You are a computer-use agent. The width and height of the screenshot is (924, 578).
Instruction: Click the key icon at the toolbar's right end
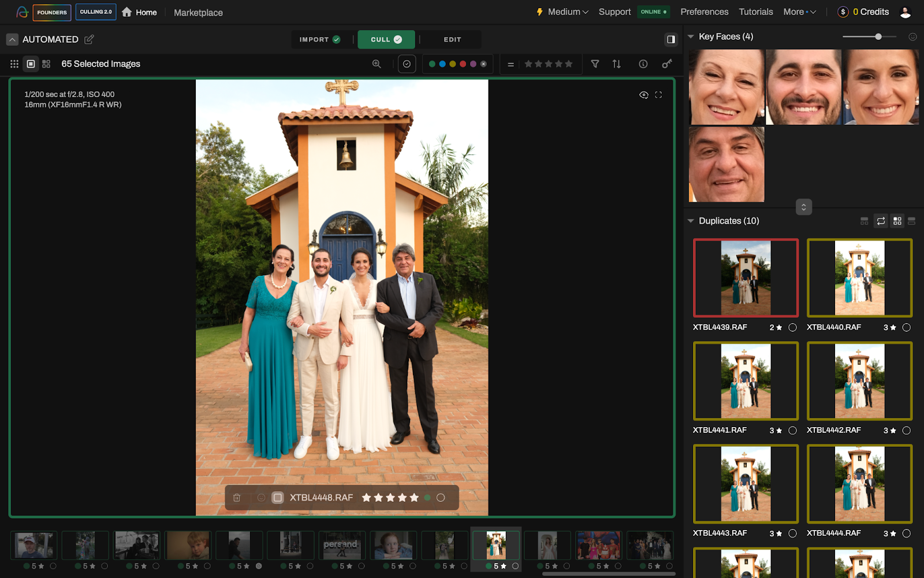(x=667, y=64)
